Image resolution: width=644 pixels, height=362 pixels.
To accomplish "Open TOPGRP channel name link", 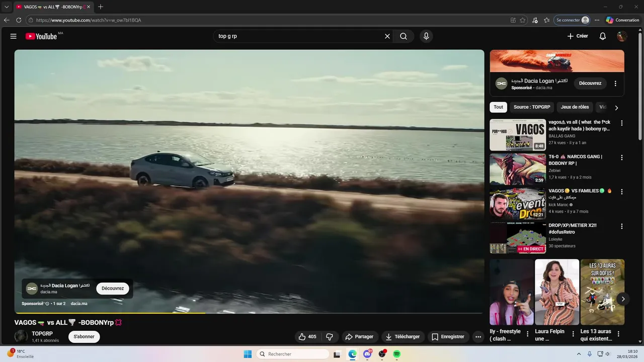I will tap(42, 334).
